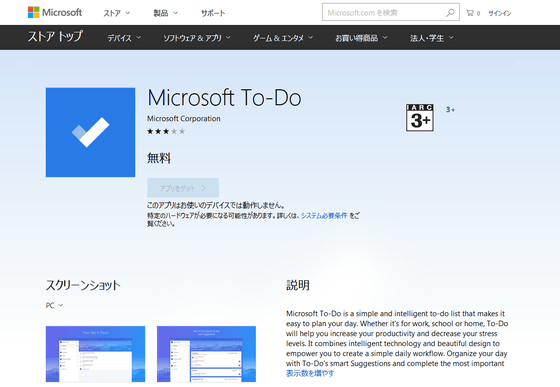560x387 pixels.
Task: Click the アプリをゲット button
Action: coord(183,188)
